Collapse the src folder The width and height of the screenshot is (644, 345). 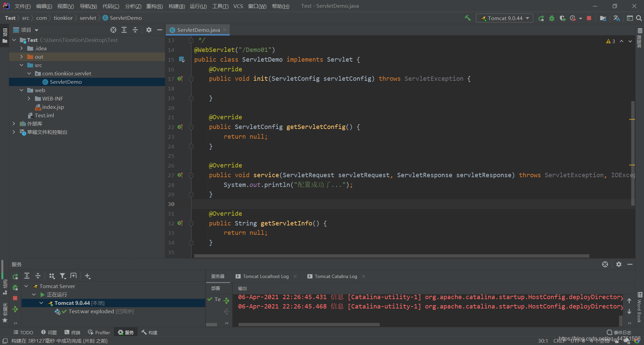[21, 65]
